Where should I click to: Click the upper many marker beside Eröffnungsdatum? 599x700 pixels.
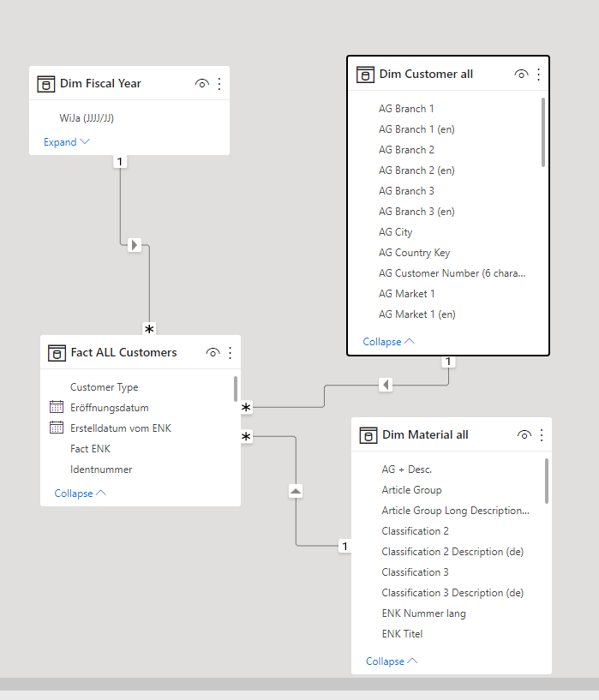(246, 407)
